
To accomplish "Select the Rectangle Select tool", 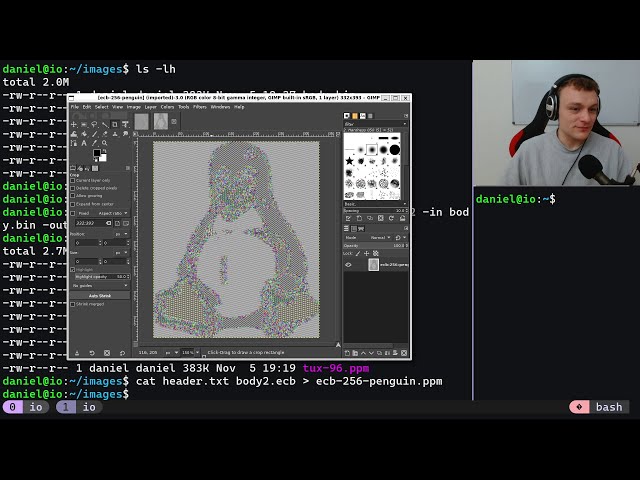I will [84, 124].
